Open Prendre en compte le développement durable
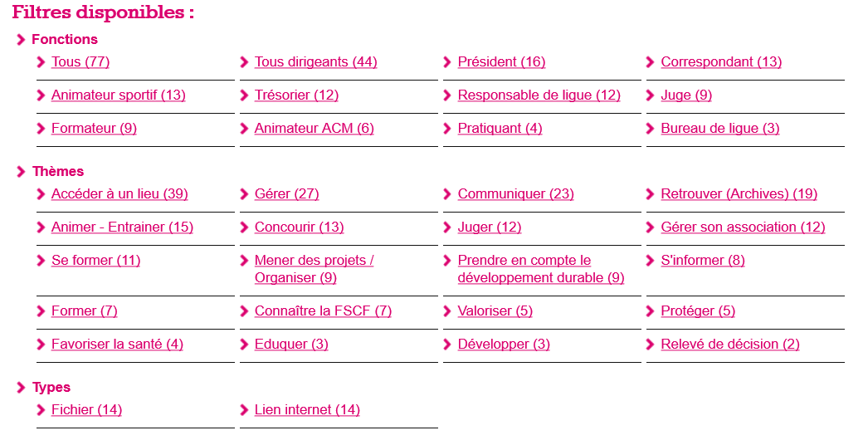 click(541, 269)
